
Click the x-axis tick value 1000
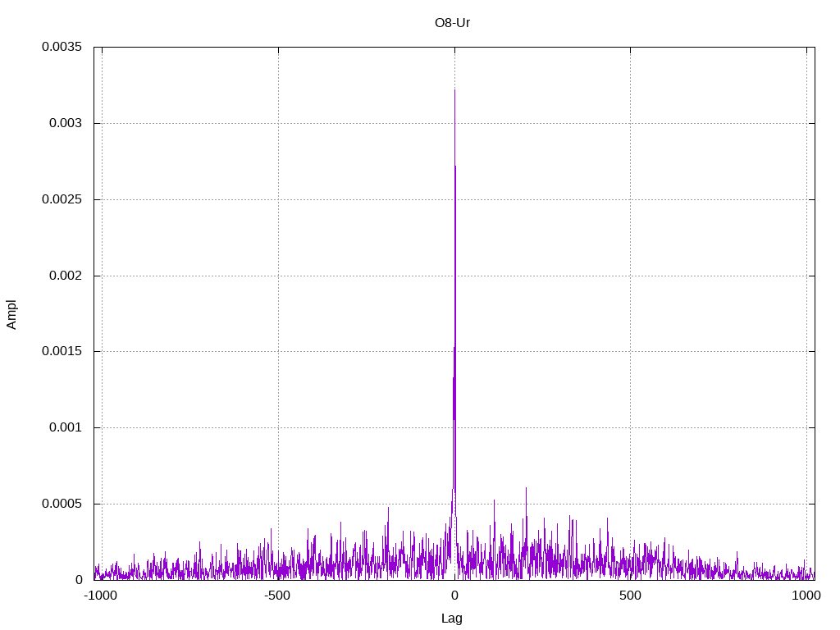806,596
